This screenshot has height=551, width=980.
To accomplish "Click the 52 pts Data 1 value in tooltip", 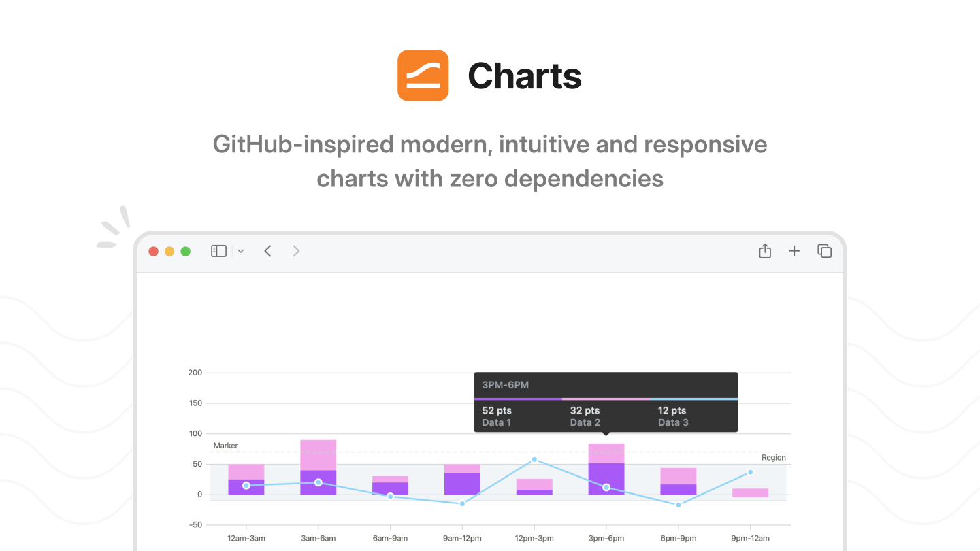I will click(497, 416).
